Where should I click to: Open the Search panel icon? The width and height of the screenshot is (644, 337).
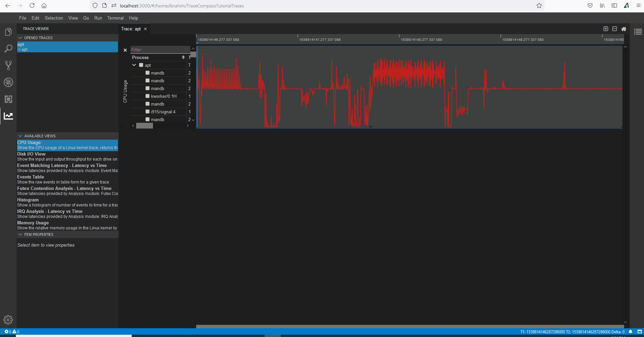pyautogui.click(x=8, y=49)
